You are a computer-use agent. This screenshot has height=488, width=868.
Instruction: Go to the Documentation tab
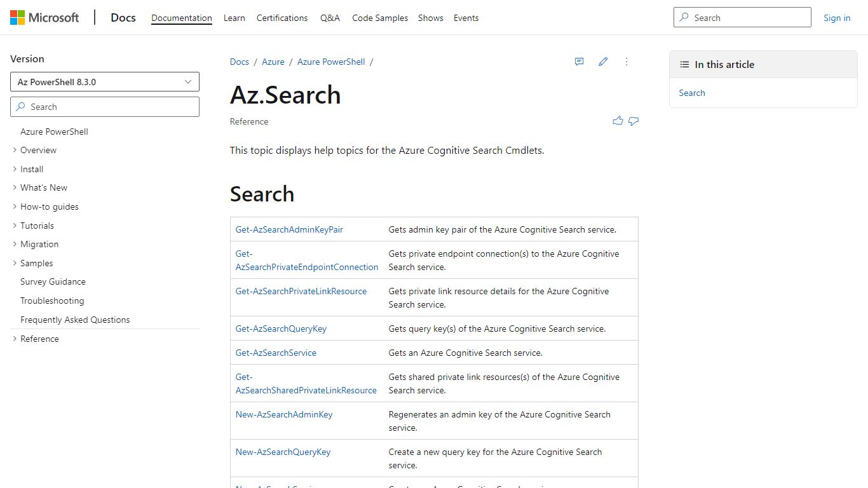coord(182,18)
